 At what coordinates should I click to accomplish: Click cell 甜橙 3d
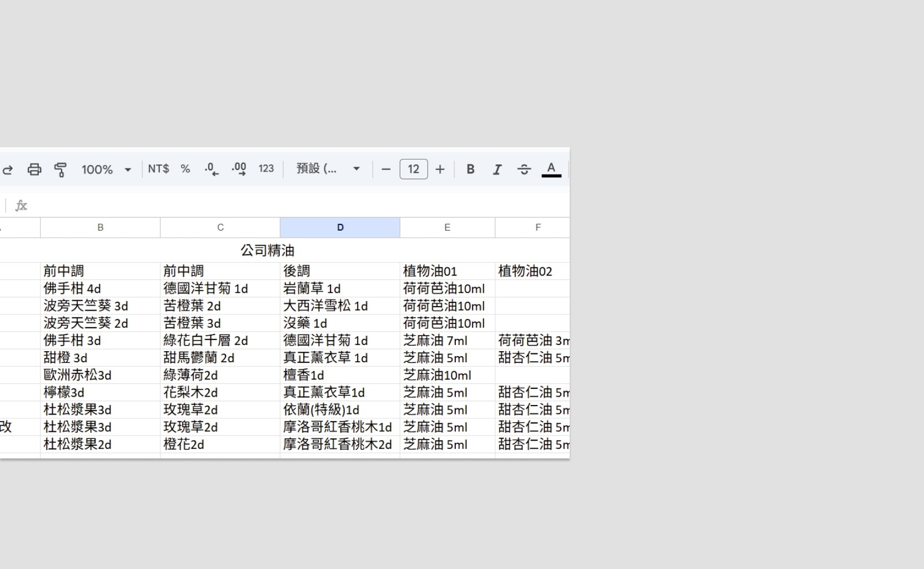click(x=101, y=357)
